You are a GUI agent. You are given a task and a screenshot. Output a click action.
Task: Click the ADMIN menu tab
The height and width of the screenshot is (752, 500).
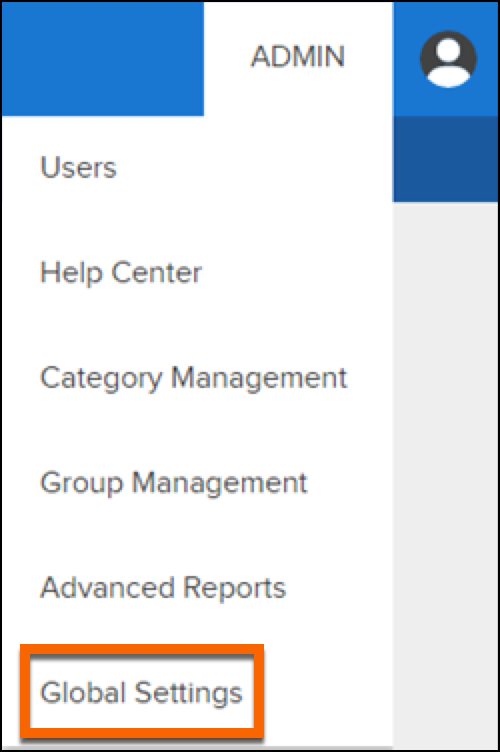tap(298, 58)
